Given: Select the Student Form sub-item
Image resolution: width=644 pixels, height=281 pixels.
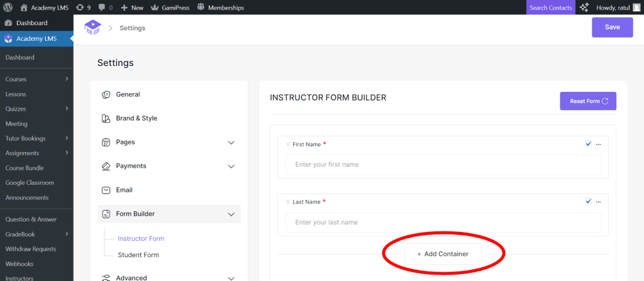Looking at the screenshot, I should pyautogui.click(x=138, y=255).
